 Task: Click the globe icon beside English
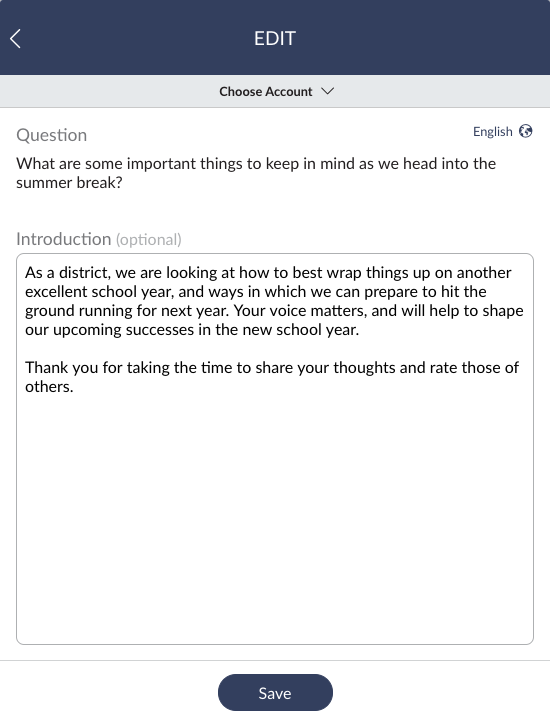pos(525,132)
